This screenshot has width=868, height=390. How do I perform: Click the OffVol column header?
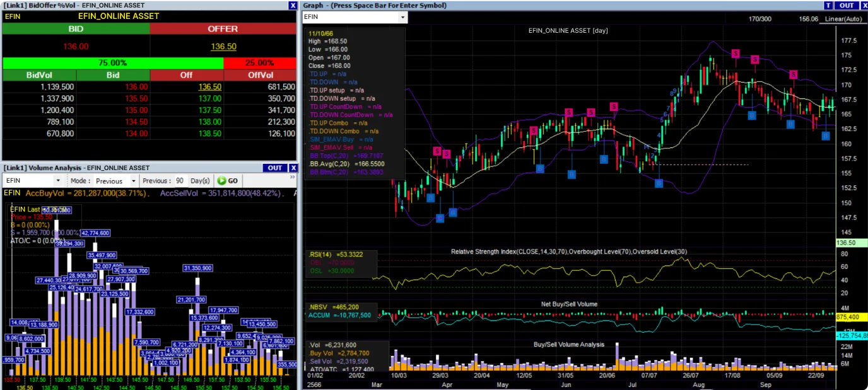pos(260,75)
